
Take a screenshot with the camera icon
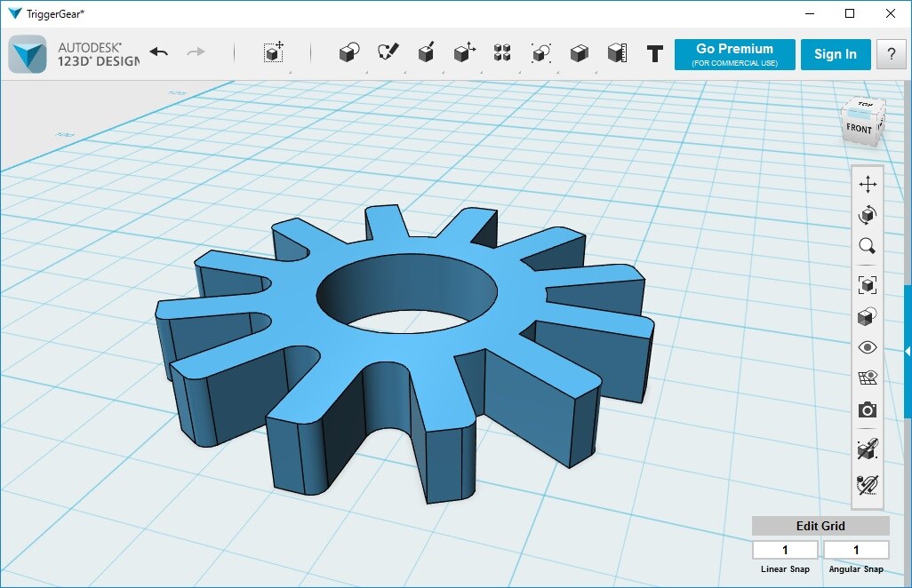pos(868,409)
